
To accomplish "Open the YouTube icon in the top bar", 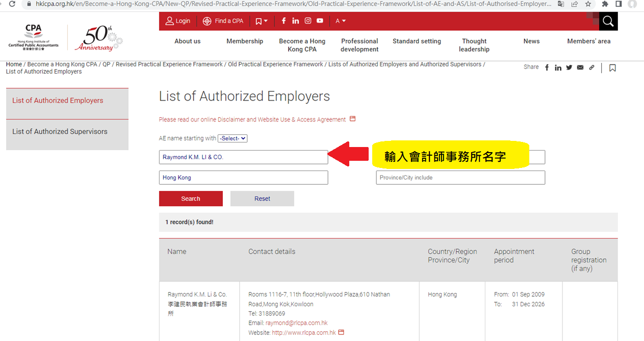I will coord(320,21).
